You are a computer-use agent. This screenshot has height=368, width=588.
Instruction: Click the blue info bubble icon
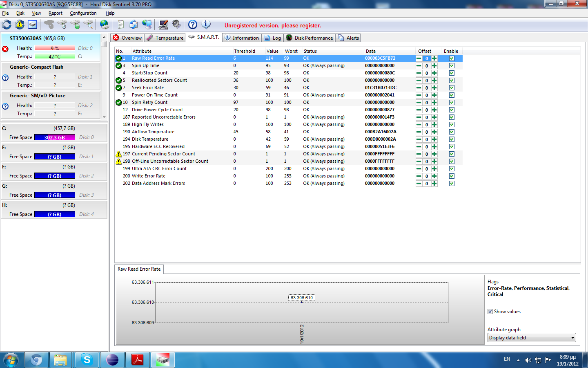click(206, 25)
